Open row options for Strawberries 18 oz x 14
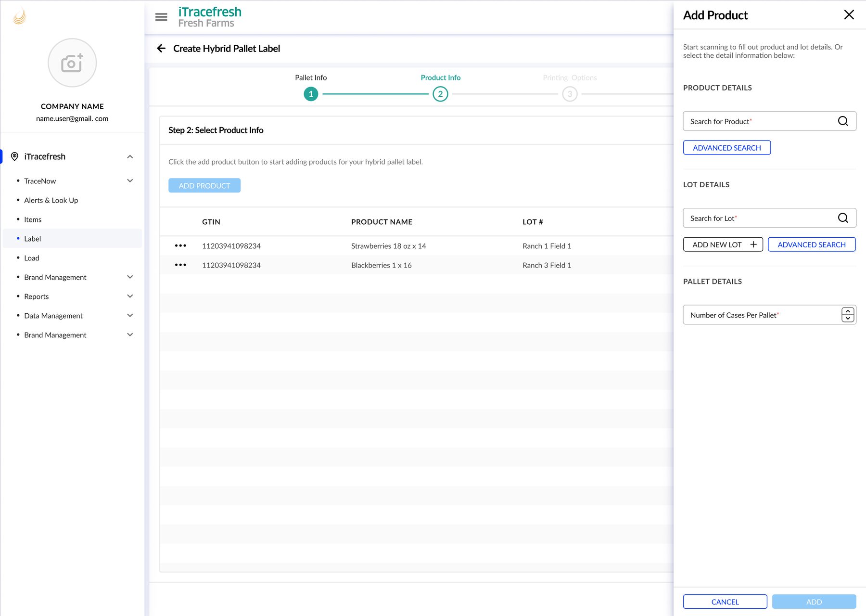Screen dimensions: 866x616 (x=180, y=245)
